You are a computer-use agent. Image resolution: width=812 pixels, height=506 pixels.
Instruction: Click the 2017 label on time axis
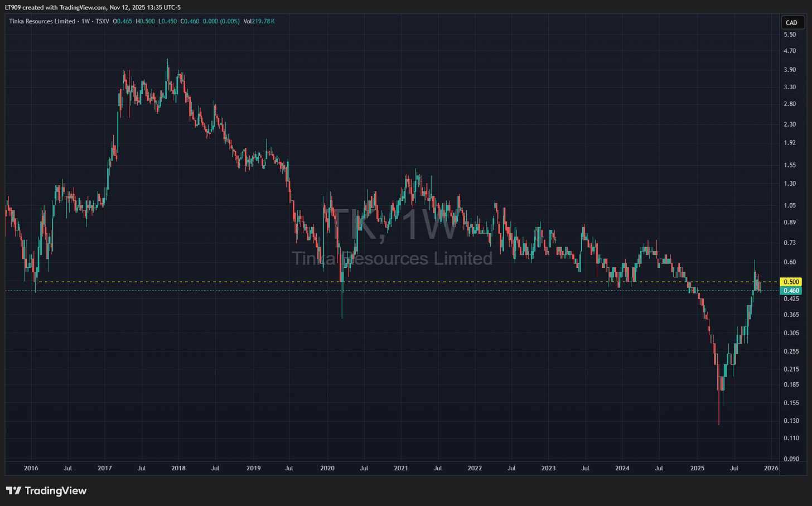tap(105, 468)
